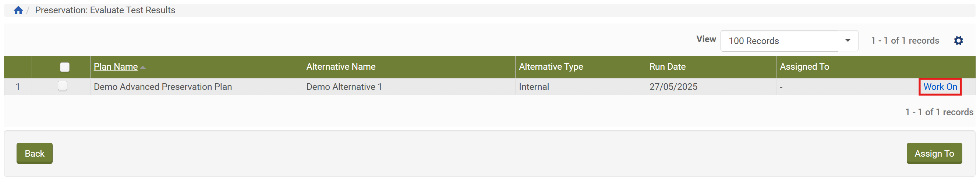Go to the home page icon
This screenshot has height=186, width=980.
click(x=18, y=10)
